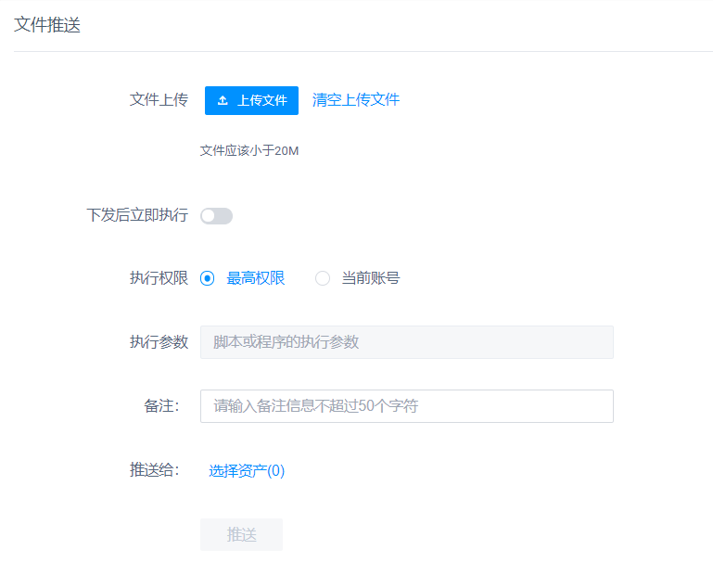713x588 pixels.
Task: Click the 下发后立即执行 label text
Action: [x=137, y=215]
